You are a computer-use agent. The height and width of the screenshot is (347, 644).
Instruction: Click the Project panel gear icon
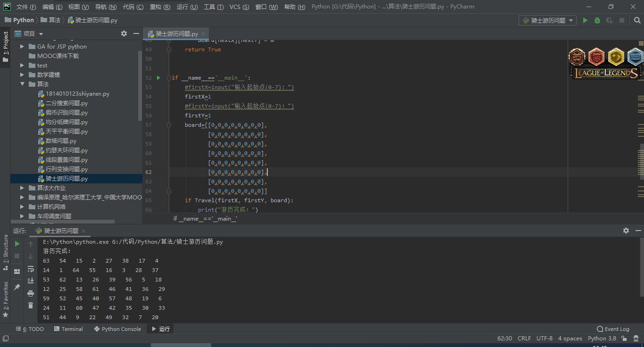point(124,33)
